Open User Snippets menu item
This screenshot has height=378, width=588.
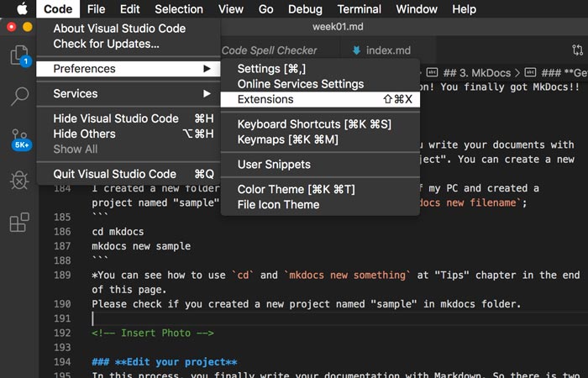click(x=320, y=165)
